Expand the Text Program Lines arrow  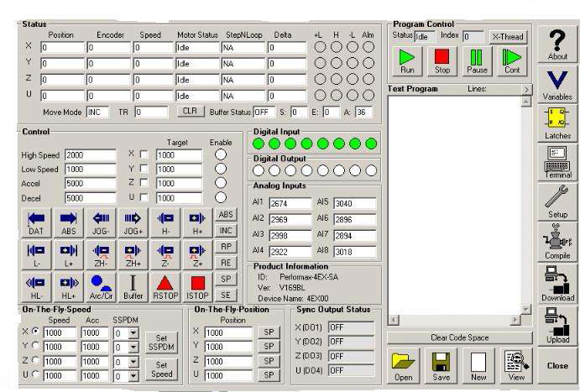tap(527, 89)
